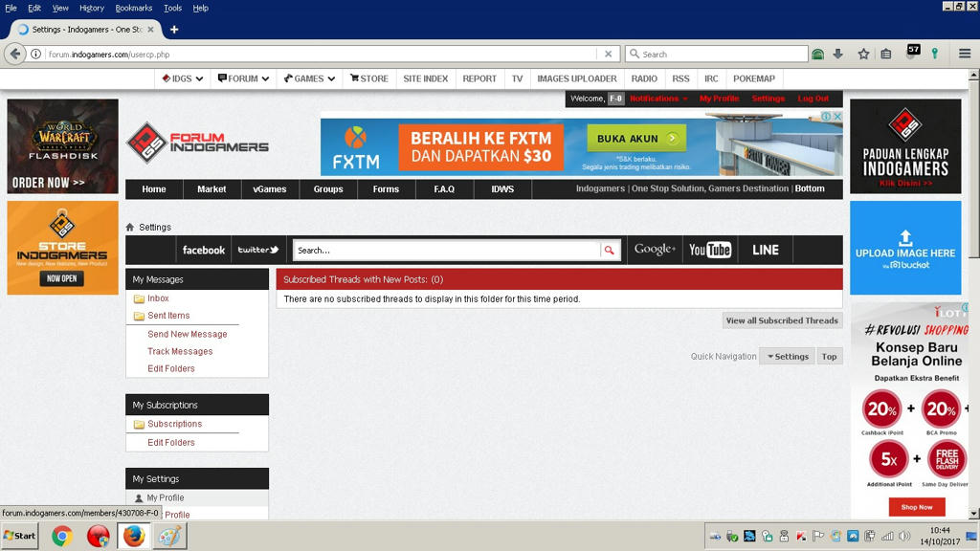This screenshot has width=980, height=551.
Task: Open the File menu
Action: click(11, 8)
